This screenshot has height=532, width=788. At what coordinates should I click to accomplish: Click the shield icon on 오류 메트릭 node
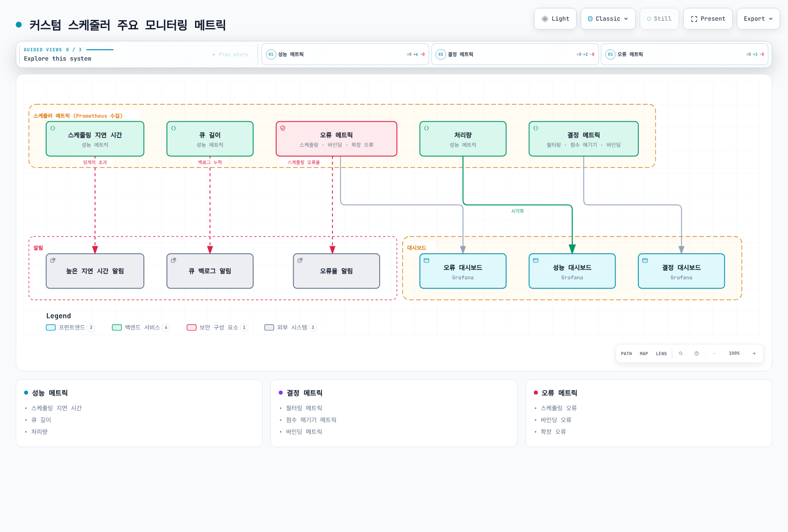(x=283, y=128)
